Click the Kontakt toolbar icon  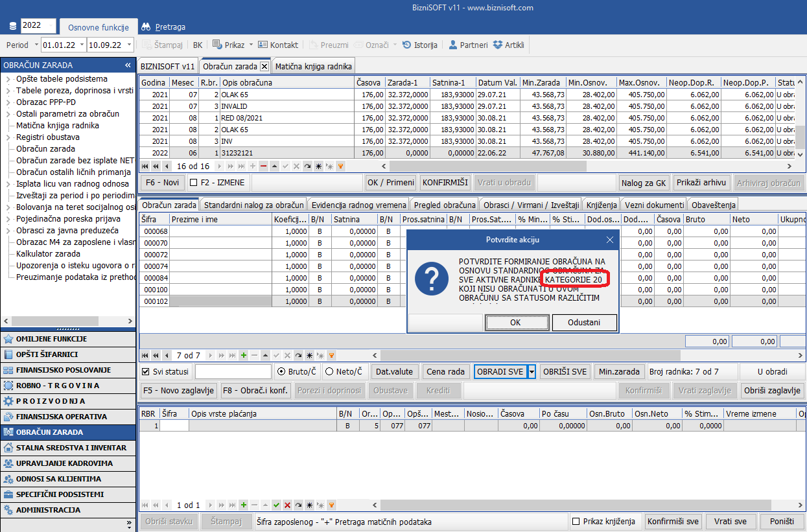pyautogui.click(x=263, y=45)
